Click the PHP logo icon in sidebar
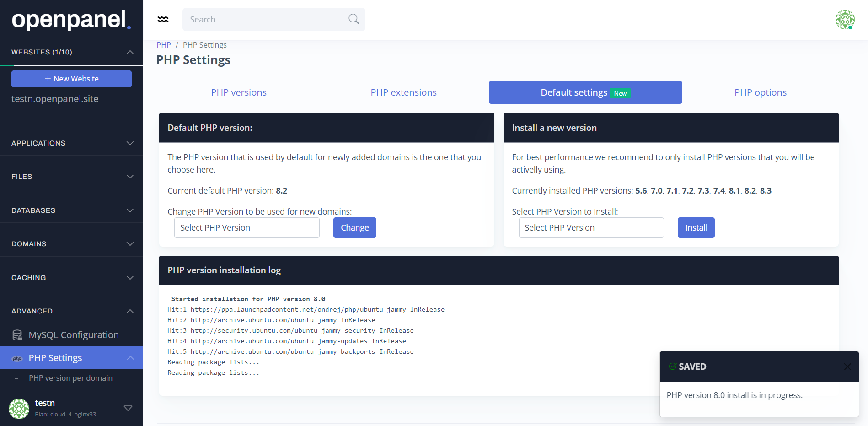The width and height of the screenshot is (868, 426). pos(17,358)
